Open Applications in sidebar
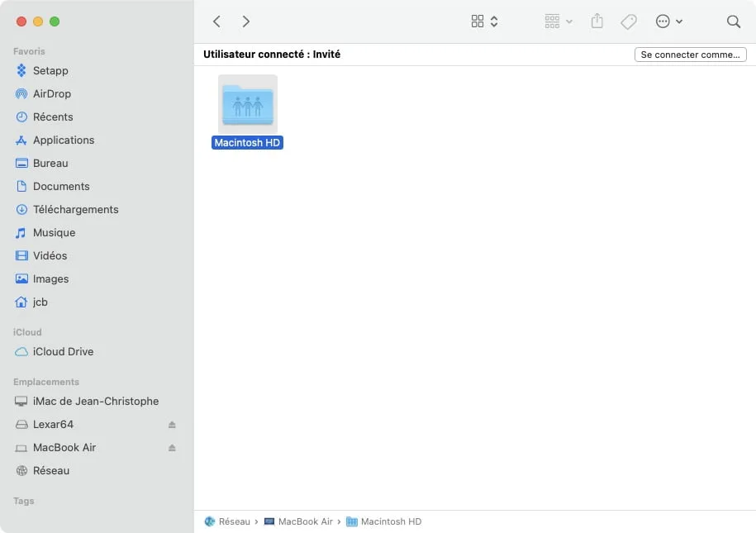 [x=64, y=140]
